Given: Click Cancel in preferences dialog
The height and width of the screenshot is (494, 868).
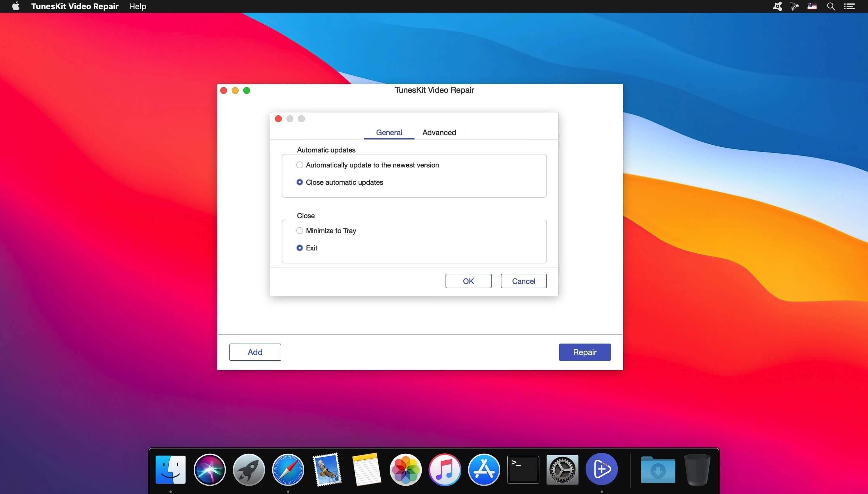Looking at the screenshot, I should pyautogui.click(x=523, y=281).
